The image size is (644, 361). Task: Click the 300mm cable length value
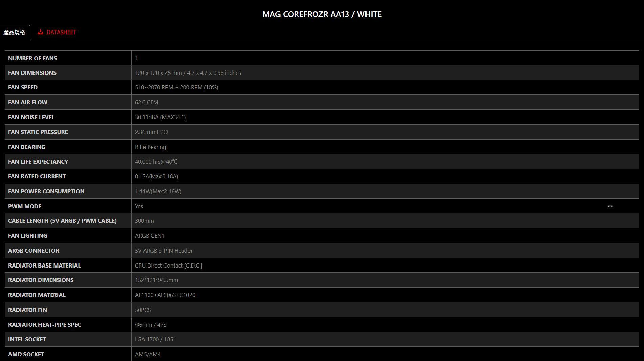(144, 221)
